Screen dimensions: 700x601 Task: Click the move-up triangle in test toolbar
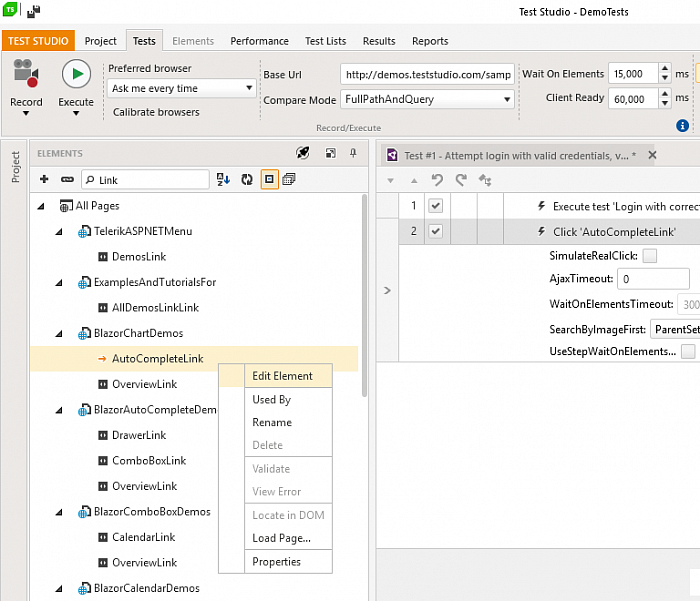(x=414, y=181)
